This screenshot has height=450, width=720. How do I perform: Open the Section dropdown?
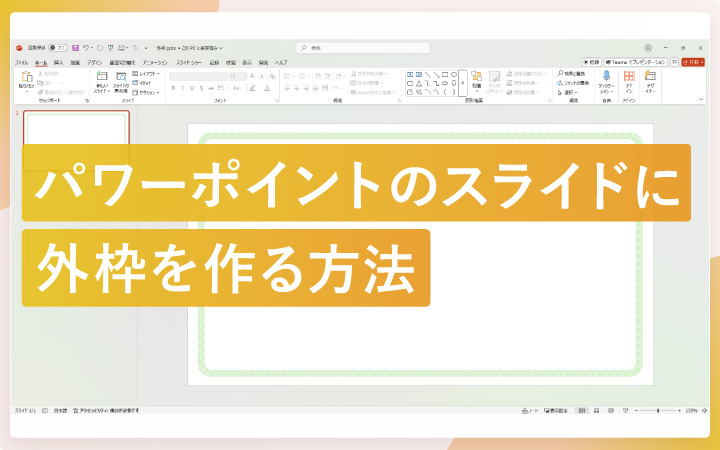pyautogui.click(x=145, y=92)
